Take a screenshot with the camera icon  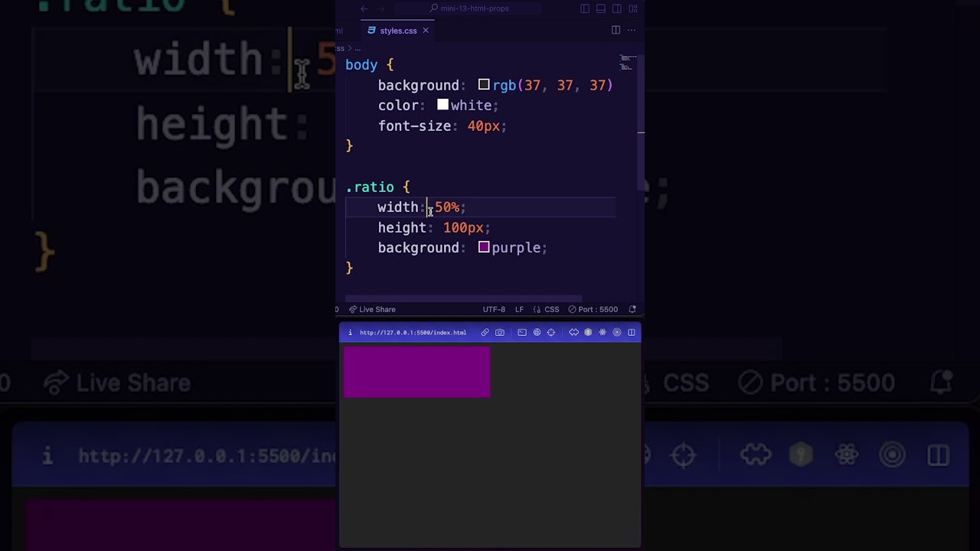(500, 332)
